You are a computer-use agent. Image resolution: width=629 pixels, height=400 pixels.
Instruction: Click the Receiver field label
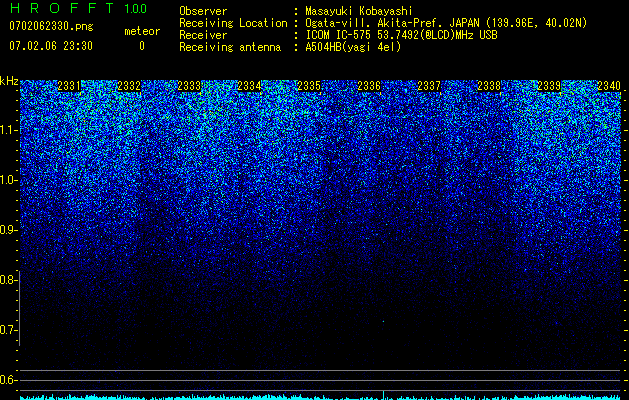(x=203, y=35)
